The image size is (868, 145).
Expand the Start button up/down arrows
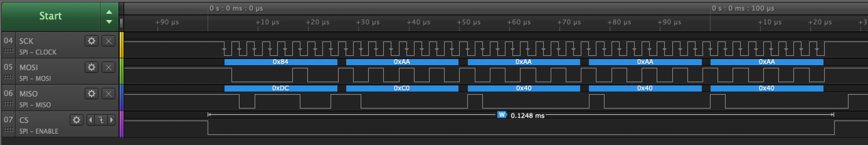[x=109, y=16]
